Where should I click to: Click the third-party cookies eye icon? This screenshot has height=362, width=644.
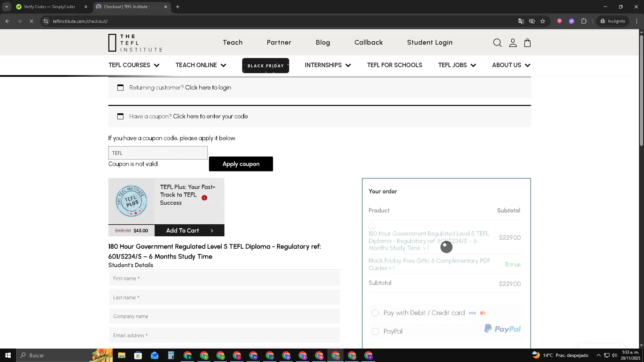[x=532, y=21]
